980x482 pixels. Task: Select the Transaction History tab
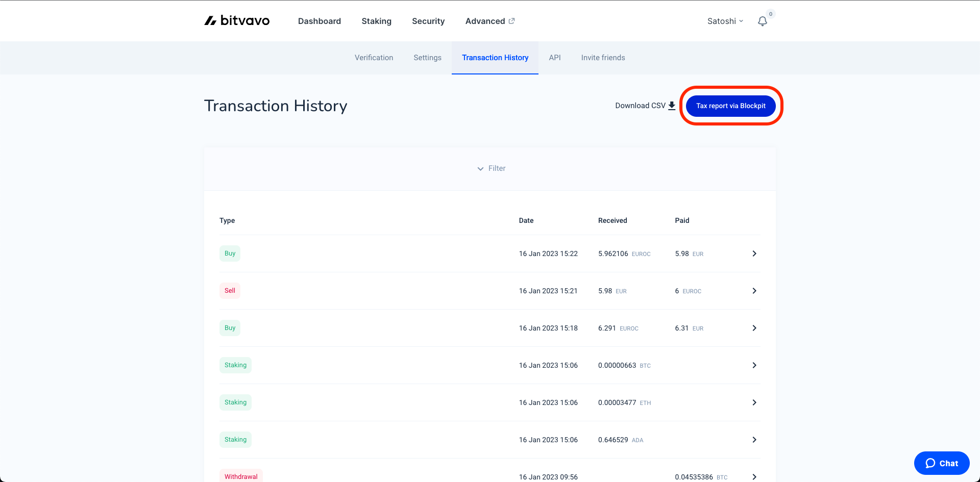coord(495,58)
